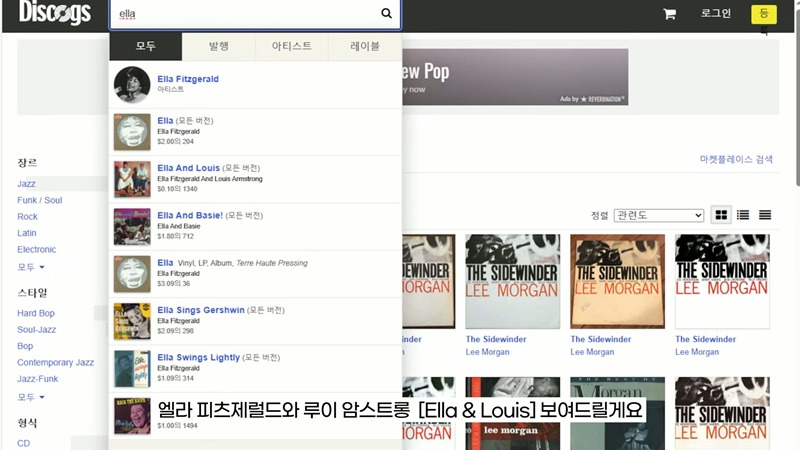Click the New Pop ad banner
Viewport: 800px width, 450px height.
point(515,77)
